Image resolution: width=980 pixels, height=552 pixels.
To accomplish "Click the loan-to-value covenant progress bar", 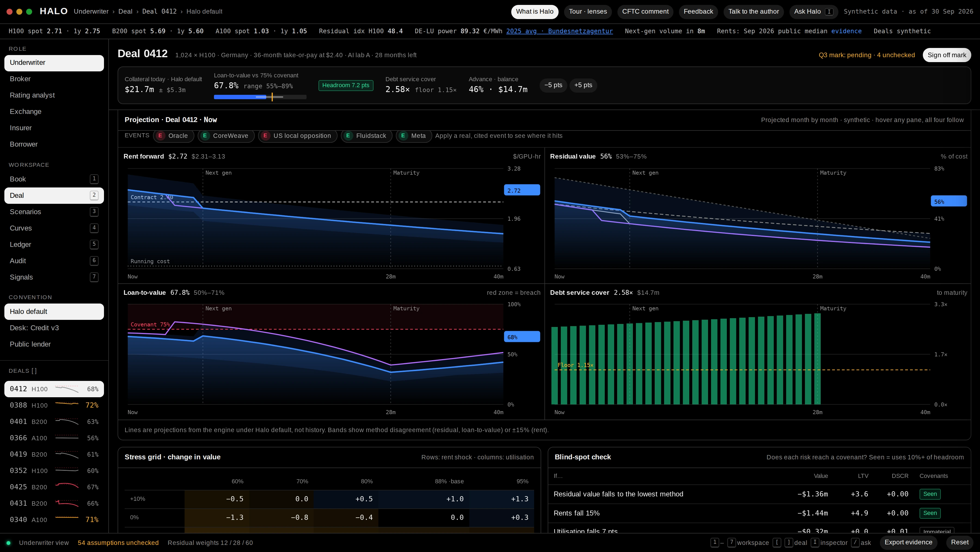I will (x=260, y=97).
